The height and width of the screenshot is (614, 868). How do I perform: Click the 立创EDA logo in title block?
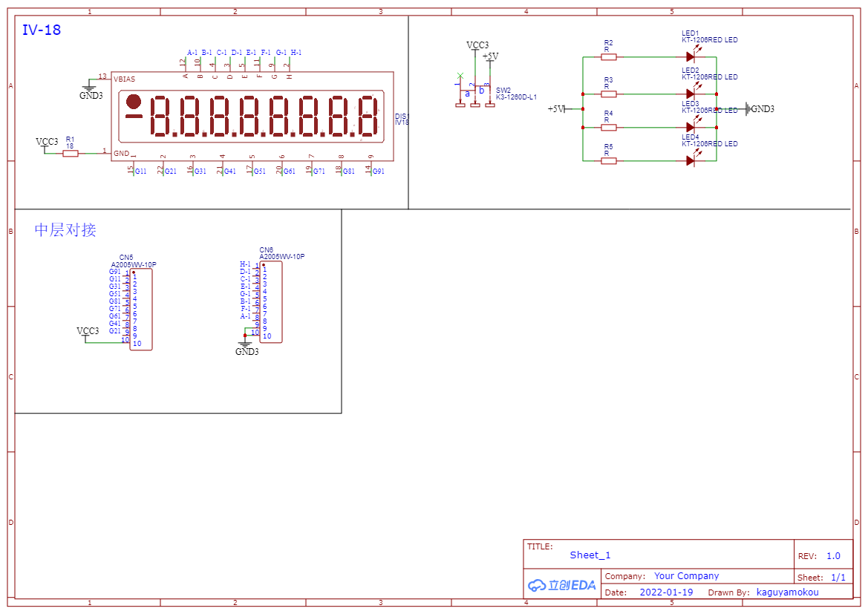tap(562, 585)
